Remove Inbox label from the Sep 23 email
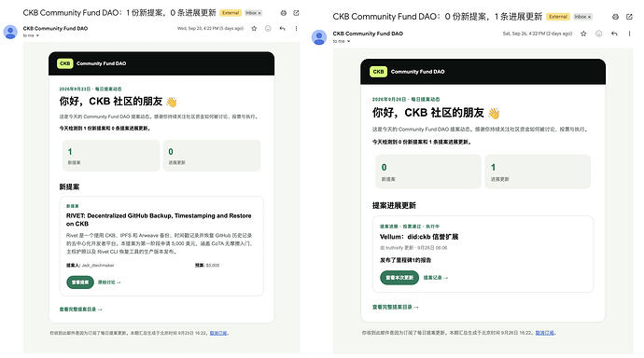The width and height of the screenshot is (644, 358). [x=259, y=13]
